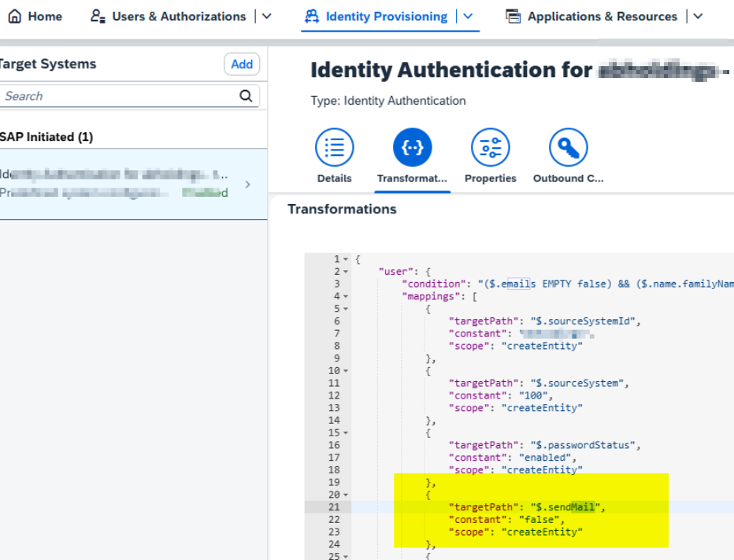Collapse code fold arrow on line 1

tap(346, 259)
